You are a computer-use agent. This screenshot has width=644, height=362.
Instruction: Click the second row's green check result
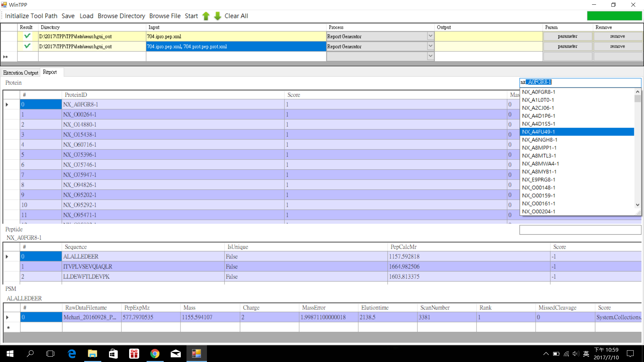pos(28,46)
